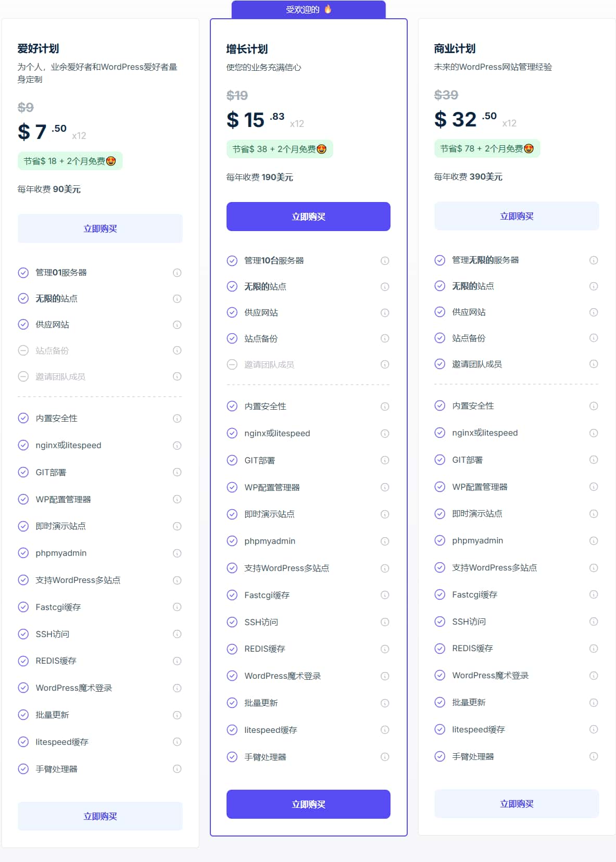Click info icon beside WordPress魔术登录 in 商业计划
Viewport: 616px width, 862px height.
tap(594, 676)
